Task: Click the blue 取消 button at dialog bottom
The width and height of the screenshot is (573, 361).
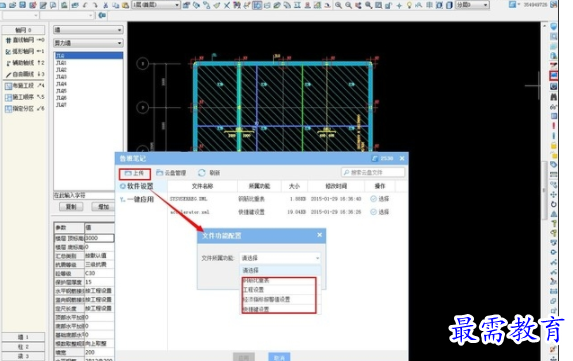Action: [279, 357]
